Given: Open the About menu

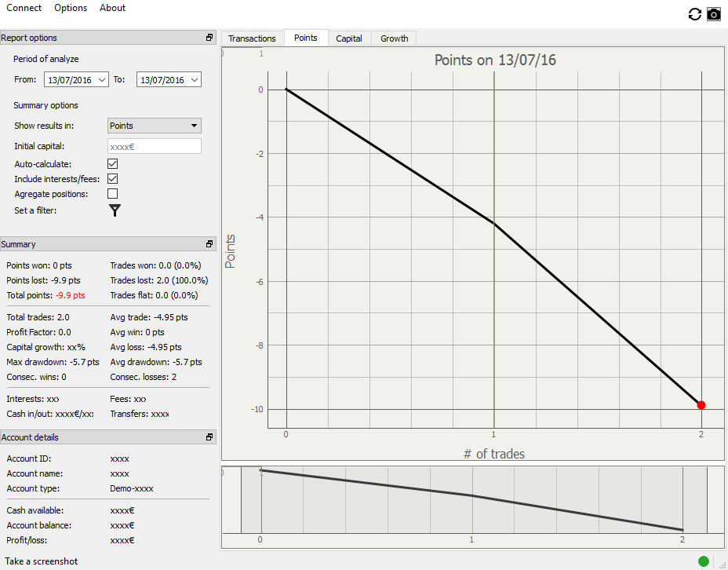Looking at the screenshot, I should pos(112,8).
